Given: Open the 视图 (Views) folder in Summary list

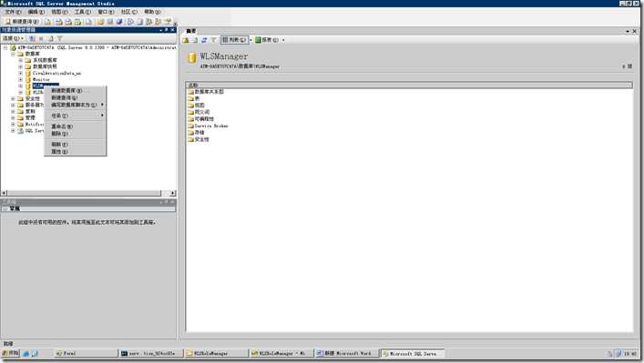Looking at the screenshot, I should point(196,106).
